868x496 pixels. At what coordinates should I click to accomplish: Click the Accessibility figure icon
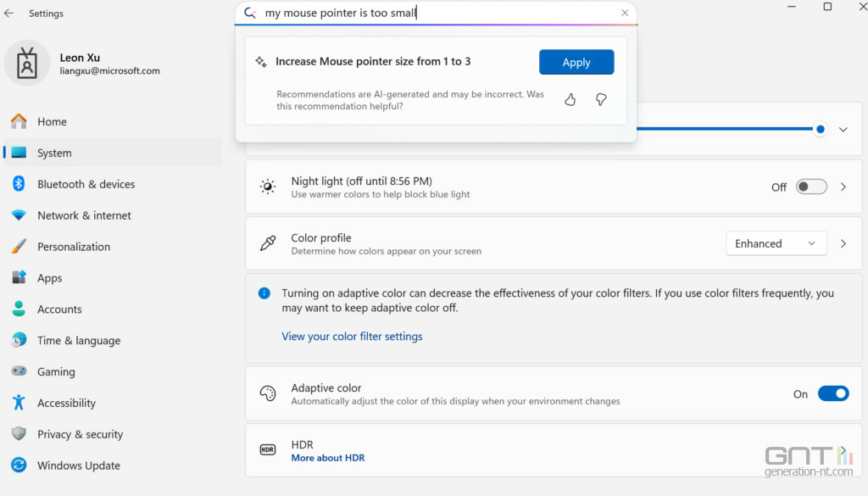(19, 403)
